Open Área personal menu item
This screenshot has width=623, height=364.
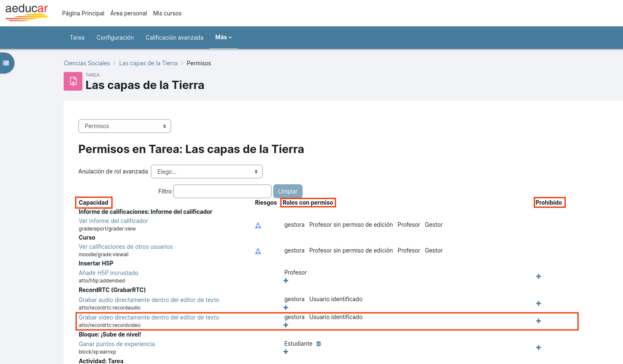[x=129, y=13]
